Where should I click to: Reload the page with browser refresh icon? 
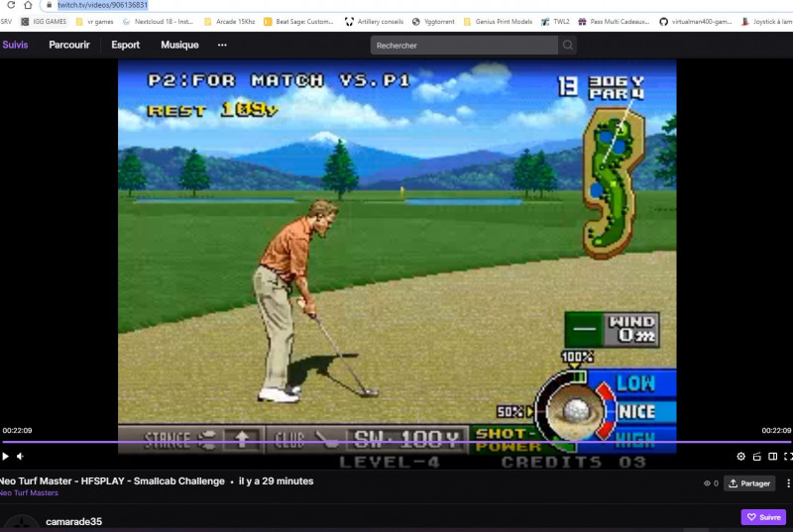pyautogui.click(x=11, y=5)
